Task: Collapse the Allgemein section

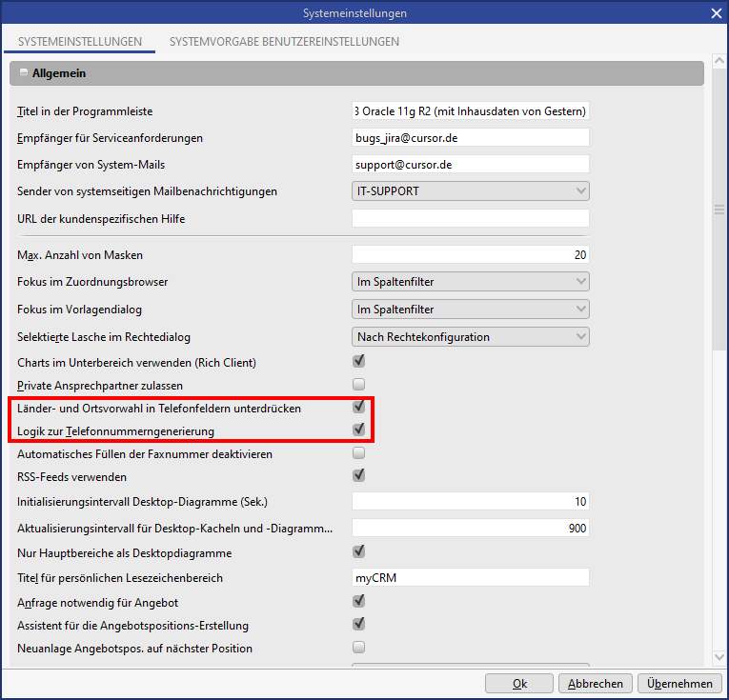Action: pos(23,73)
